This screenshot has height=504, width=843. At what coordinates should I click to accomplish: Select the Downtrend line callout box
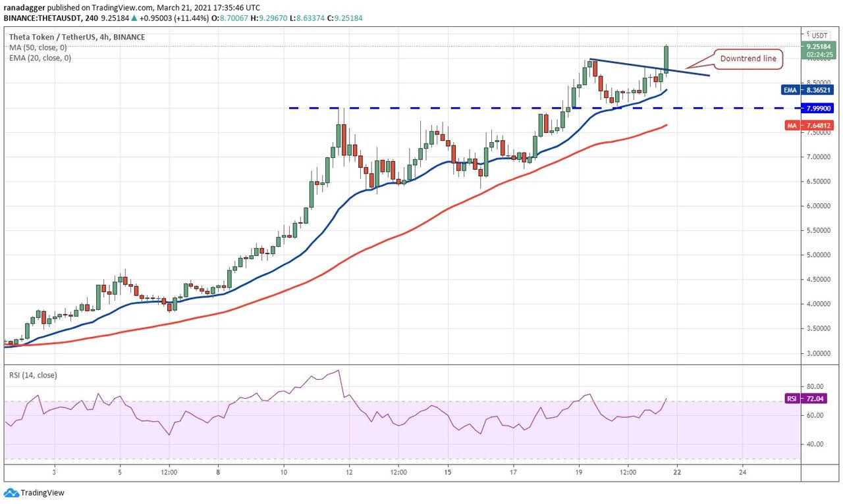click(x=748, y=59)
